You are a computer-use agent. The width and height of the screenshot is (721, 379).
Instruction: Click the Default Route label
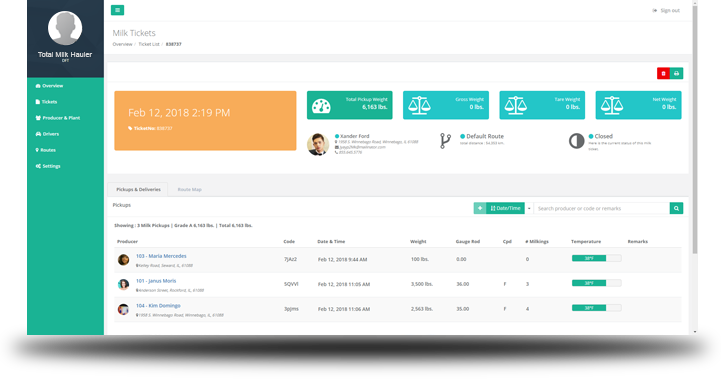tap(485, 136)
